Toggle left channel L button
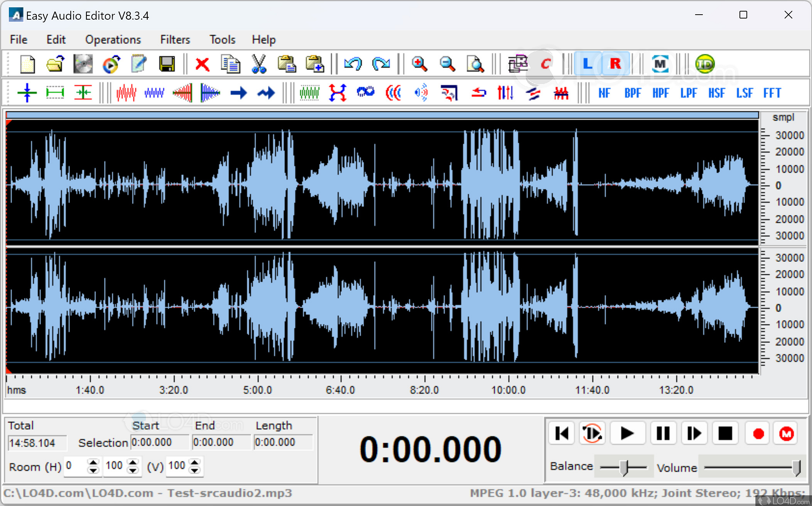 pos(587,64)
